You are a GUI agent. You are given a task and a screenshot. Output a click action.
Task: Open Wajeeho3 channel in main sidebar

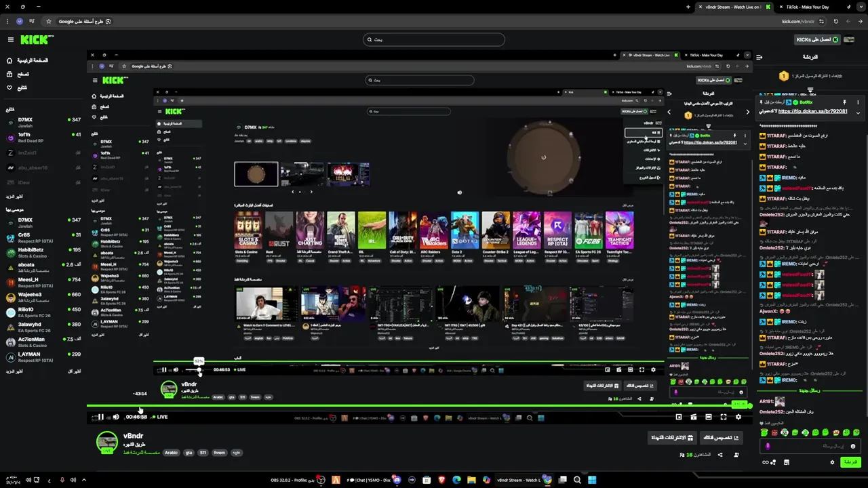pos(43,298)
